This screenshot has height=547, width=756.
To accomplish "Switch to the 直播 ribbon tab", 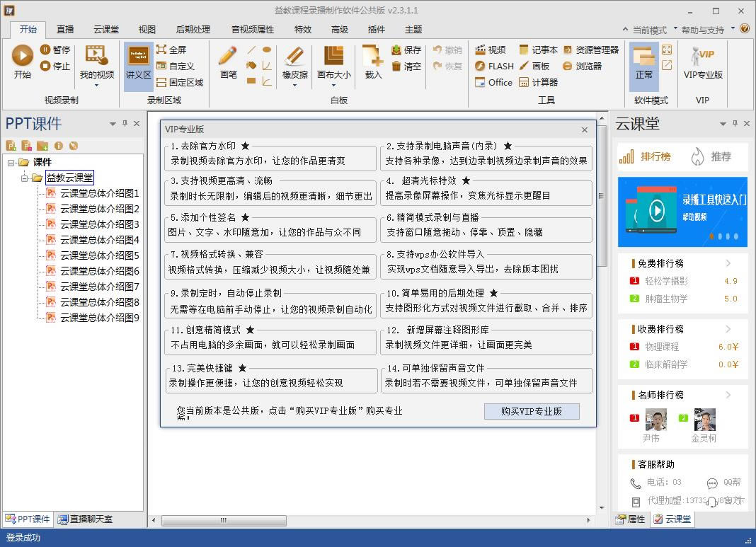I will [x=65, y=30].
